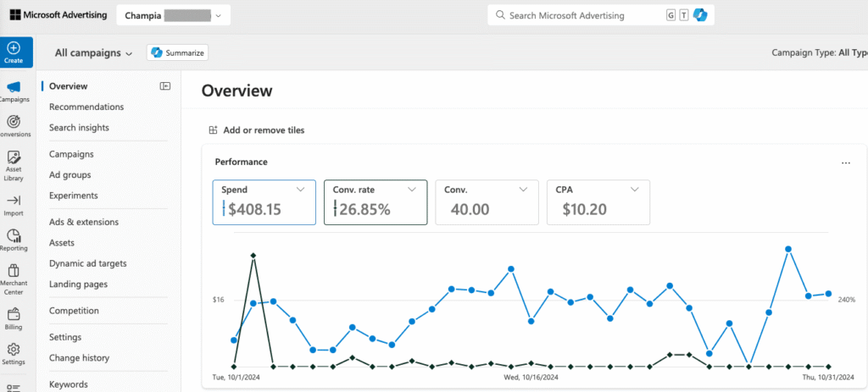Select the Conv. rate 26.85% tile

click(376, 202)
